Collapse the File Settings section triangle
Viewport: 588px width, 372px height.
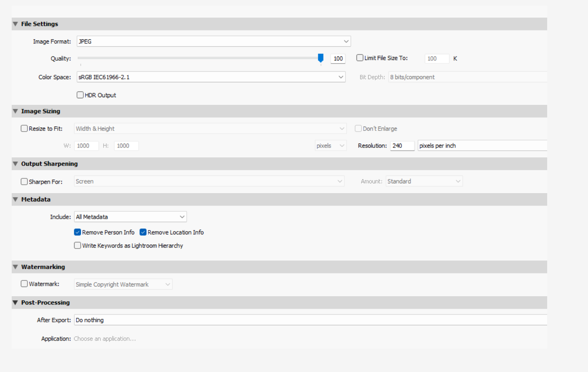(15, 24)
